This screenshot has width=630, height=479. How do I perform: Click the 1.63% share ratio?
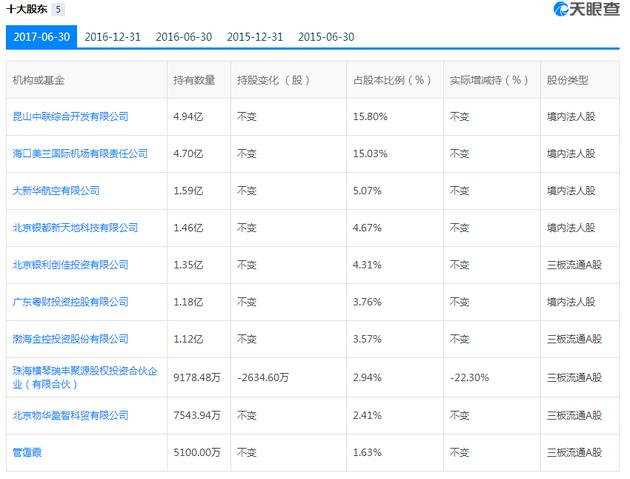(367, 452)
